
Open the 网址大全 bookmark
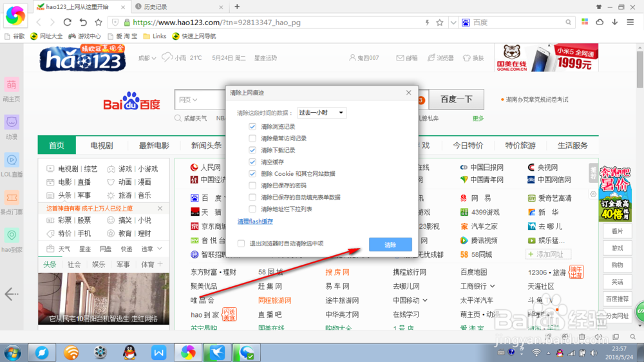46,36
